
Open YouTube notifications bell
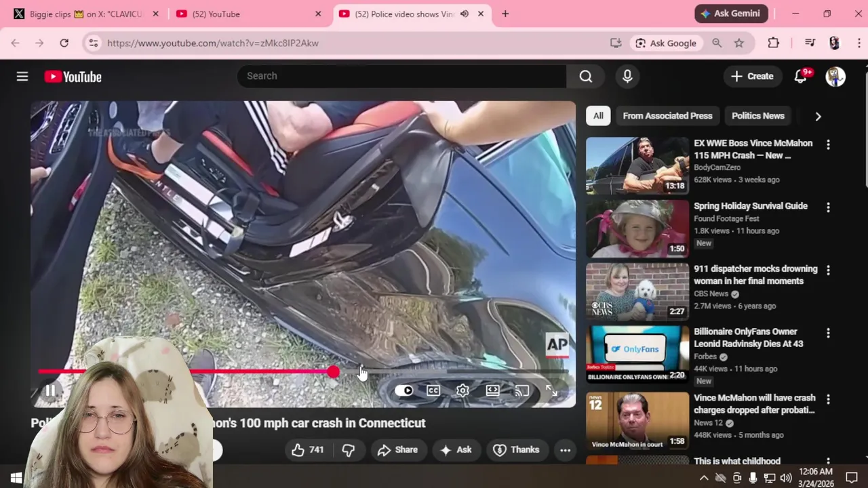[x=801, y=77]
